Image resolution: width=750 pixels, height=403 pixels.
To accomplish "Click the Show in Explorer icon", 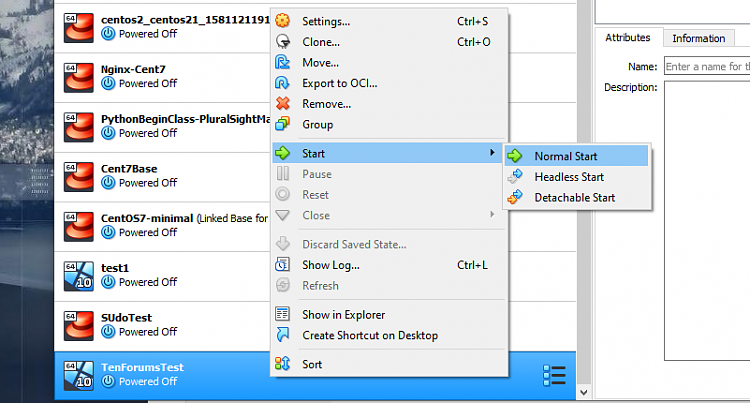I will coord(282,314).
